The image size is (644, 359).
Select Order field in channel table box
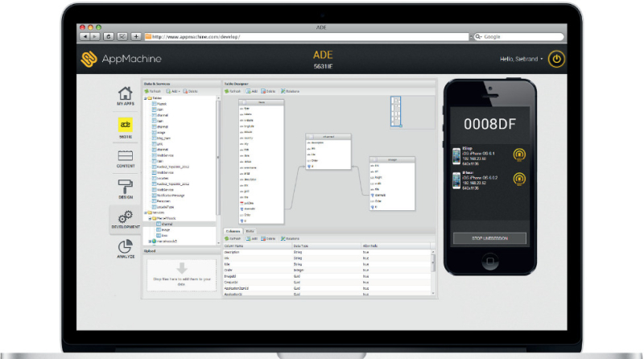coord(315,161)
